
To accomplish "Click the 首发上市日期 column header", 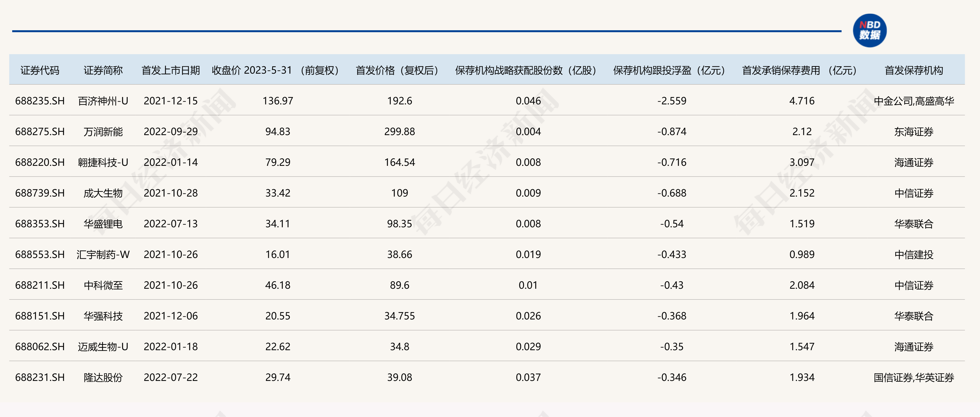I will (171, 70).
